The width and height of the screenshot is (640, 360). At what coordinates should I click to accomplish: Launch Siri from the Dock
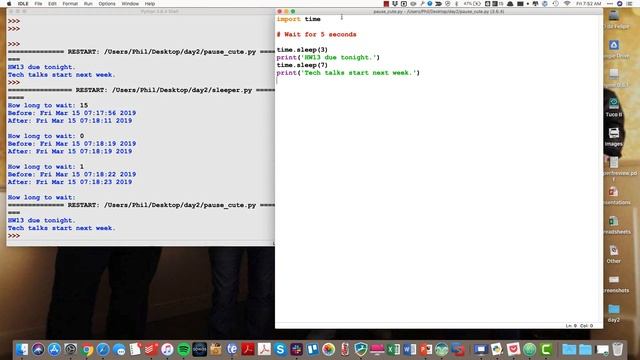pos(38,349)
